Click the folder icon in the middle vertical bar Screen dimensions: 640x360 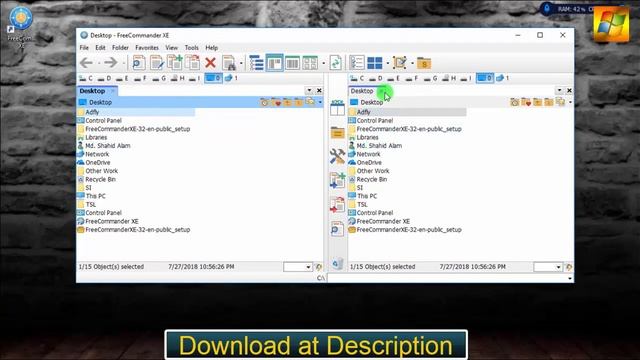click(x=338, y=133)
